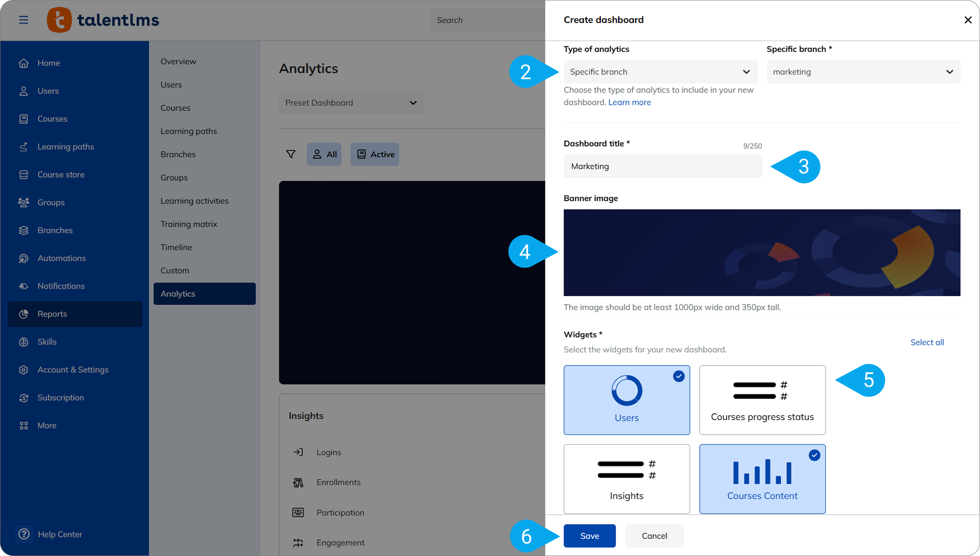Click the Help Center label
The image size is (980, 556).
tap(60, 534)
